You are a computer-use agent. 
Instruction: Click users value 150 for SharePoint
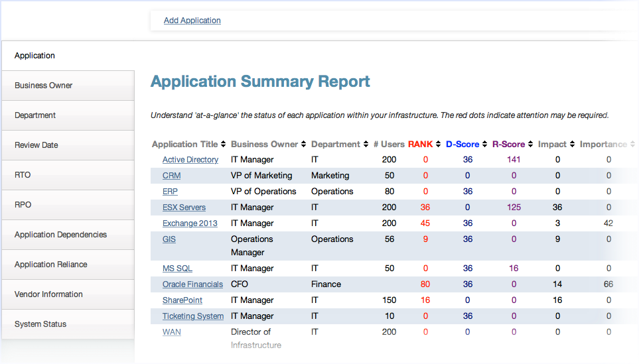(x=390, y=300)
